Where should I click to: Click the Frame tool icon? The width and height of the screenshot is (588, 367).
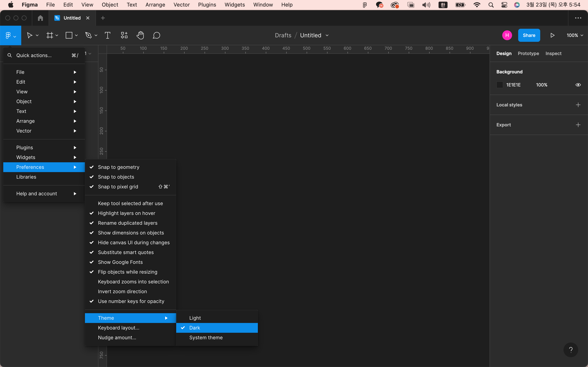[50, 35]
